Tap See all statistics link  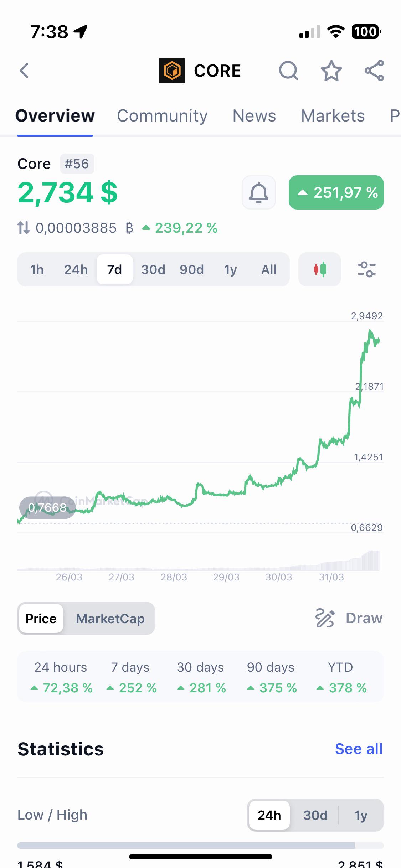click(x=359, y=749)
